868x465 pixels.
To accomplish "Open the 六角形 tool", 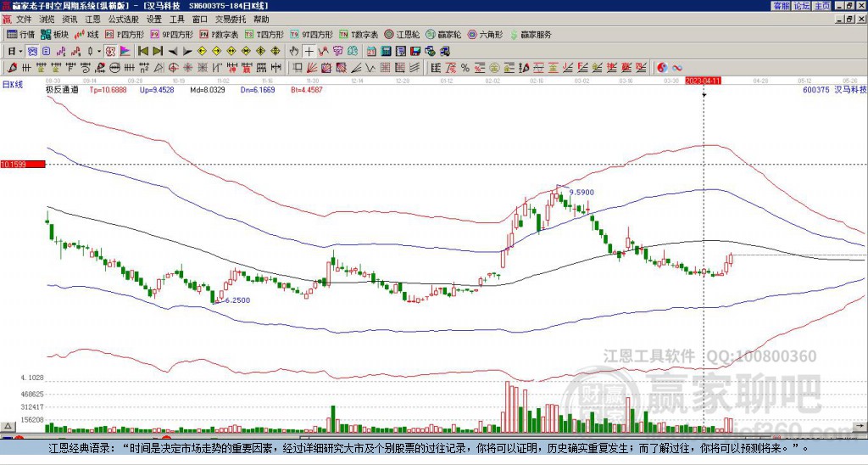I will pos(485,34).
